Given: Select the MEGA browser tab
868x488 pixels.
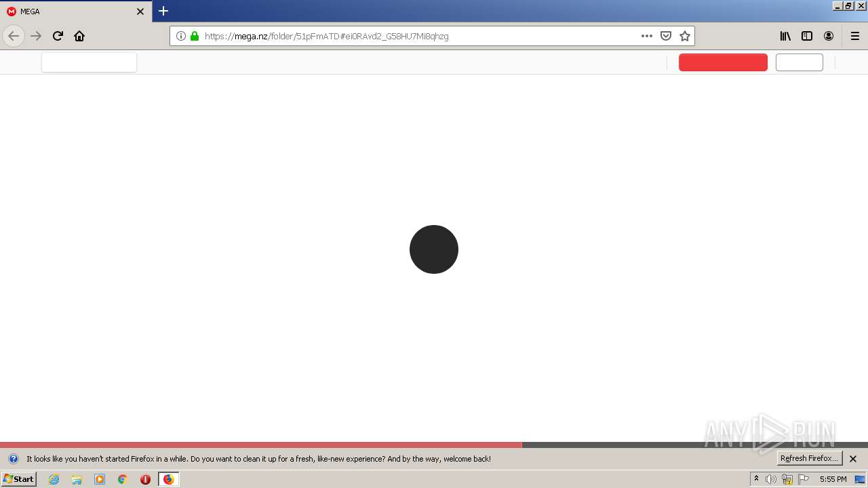Looking at the screenshot, I should click(x=76, y=12).
